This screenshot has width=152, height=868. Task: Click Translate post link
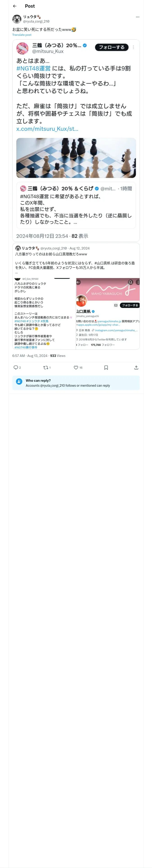point(22,35)
